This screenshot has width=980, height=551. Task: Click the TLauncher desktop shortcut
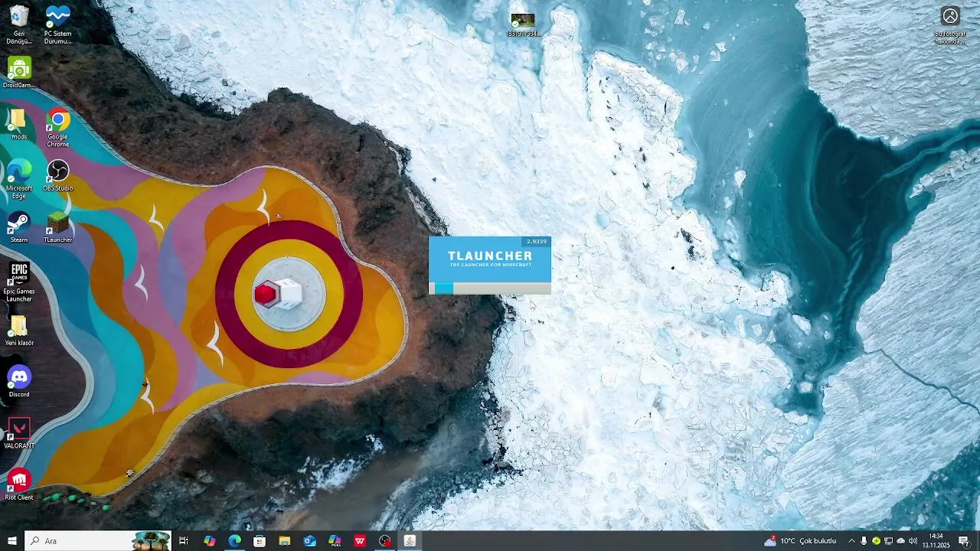click(x=57, y=227)
